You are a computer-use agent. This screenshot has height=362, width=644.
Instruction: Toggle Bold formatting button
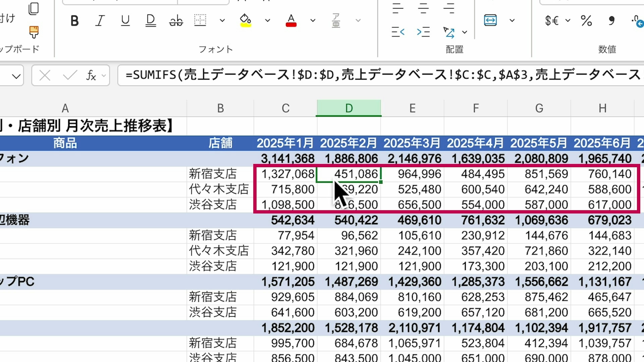(74, 20)
